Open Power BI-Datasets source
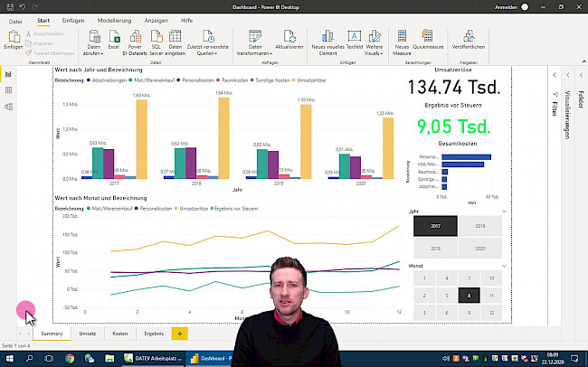This screenshot has height=367, width=588. click(135, 42)
